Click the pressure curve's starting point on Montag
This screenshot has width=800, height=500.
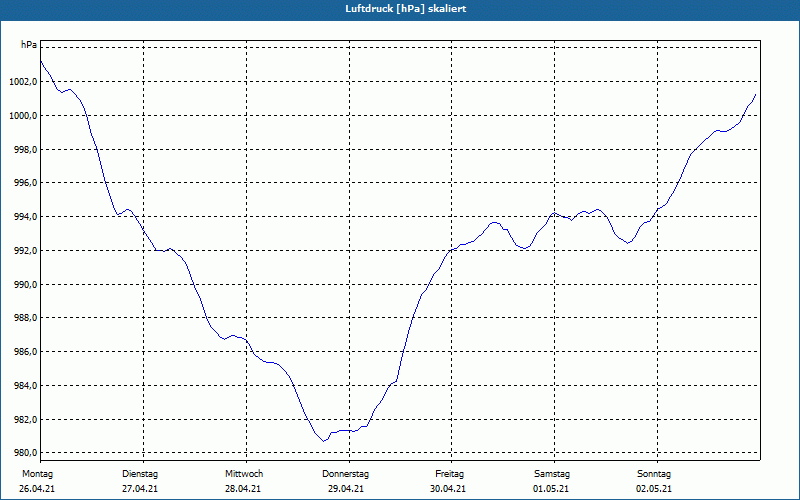pos(41,62)
